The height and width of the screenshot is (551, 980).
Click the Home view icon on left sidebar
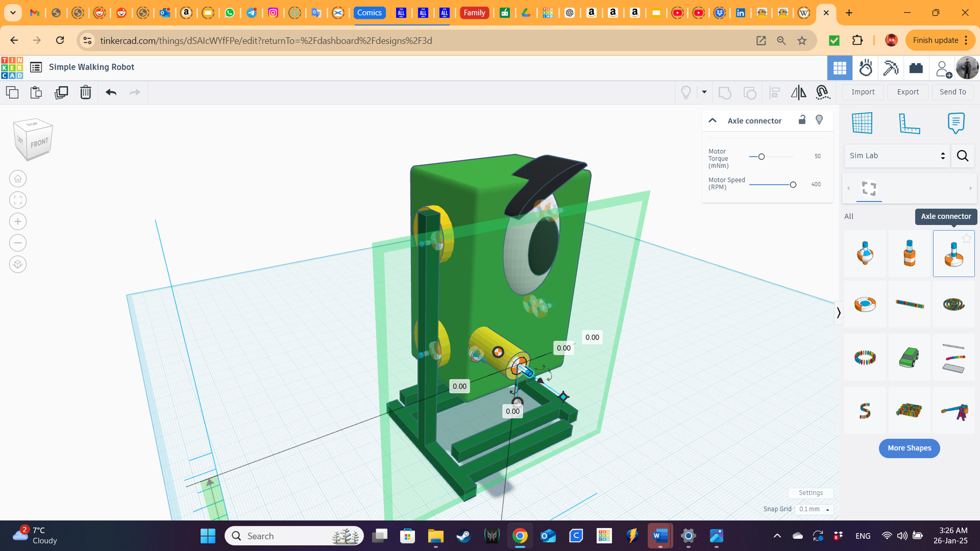click(x=18, y=178)
